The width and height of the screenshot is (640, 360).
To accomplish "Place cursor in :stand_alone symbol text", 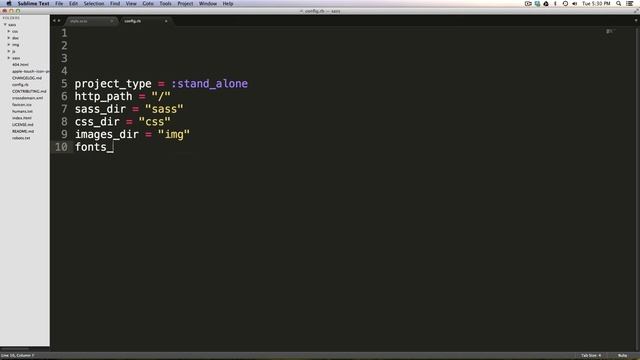I will pyautogui.click(x=209, y=84).
